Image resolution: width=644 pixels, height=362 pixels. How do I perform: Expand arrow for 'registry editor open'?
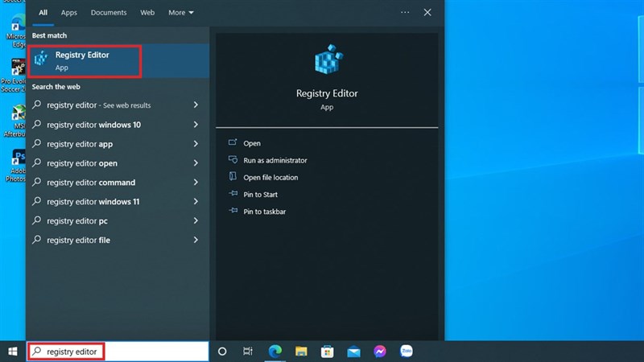pyautogui.click(x=196, y=163)
